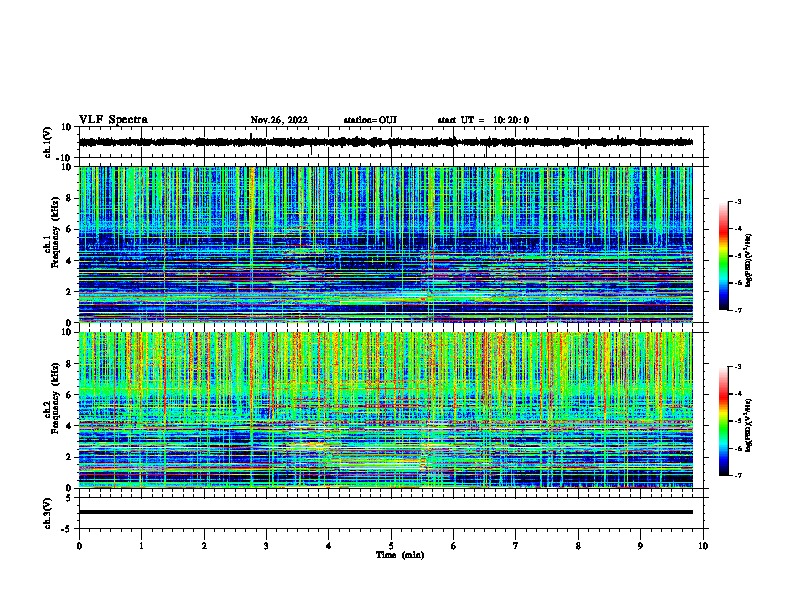Viewport: 792px width, 612px height.
Task: Click the "Time (min)" axis title
Action: [x=400, y=555]
